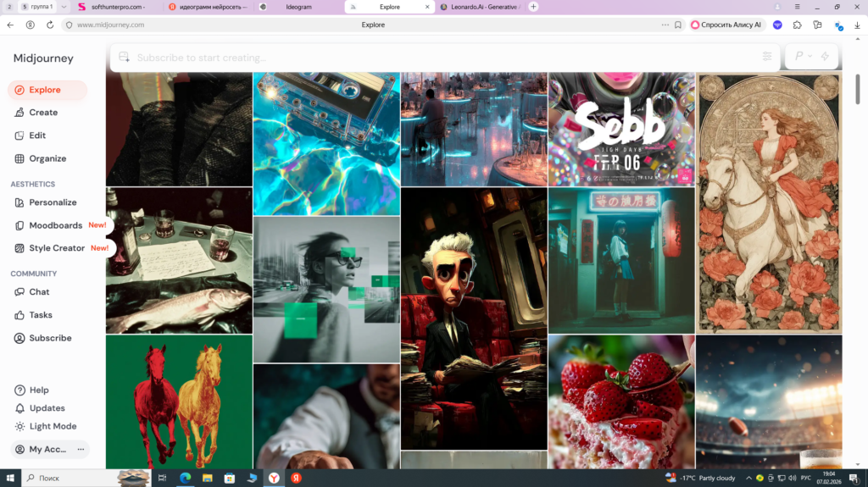Expand the personalization P dropdown
Viewport: 868px width, 487px height.
click(804, 57)
